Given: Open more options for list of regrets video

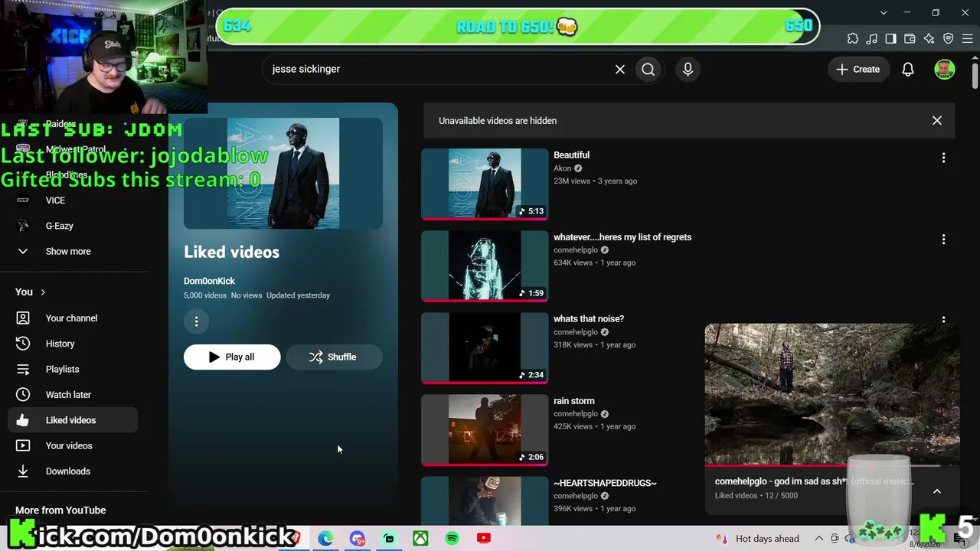Looking at the screenshot, I should pyautogui.click(x=943, y=240).
